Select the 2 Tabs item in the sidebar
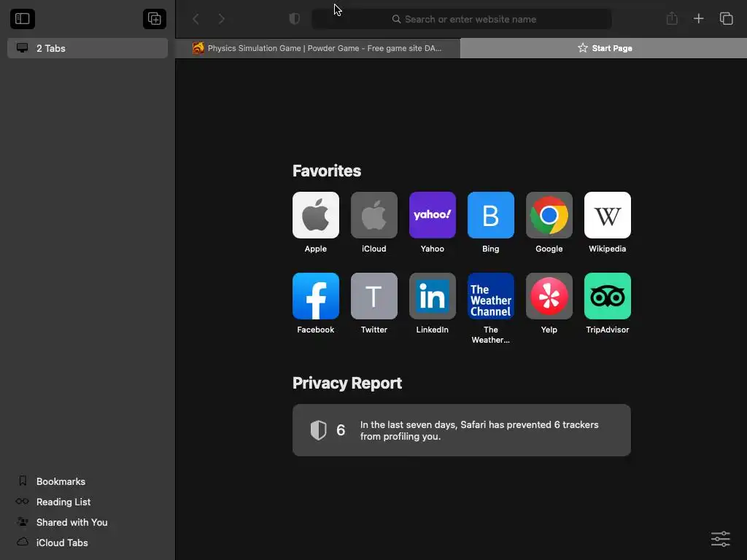This screenshot has width=747, height=560. [88, 48]
